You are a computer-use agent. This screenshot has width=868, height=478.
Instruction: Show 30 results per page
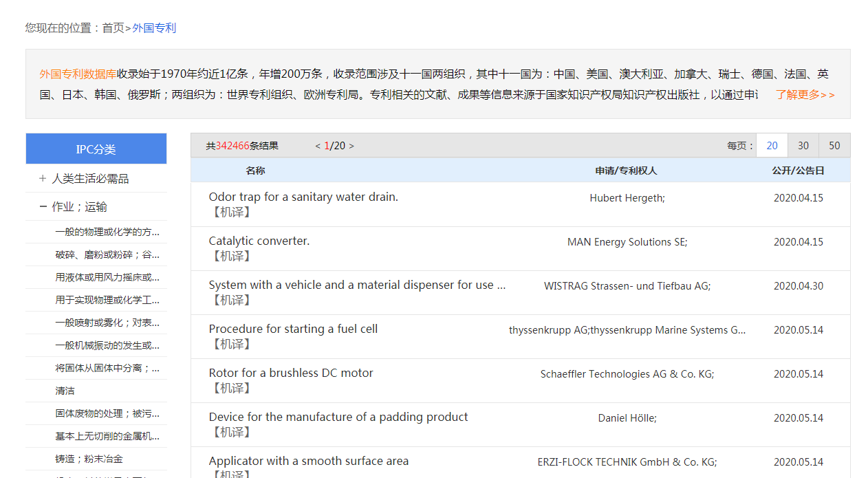pos(803,146)
